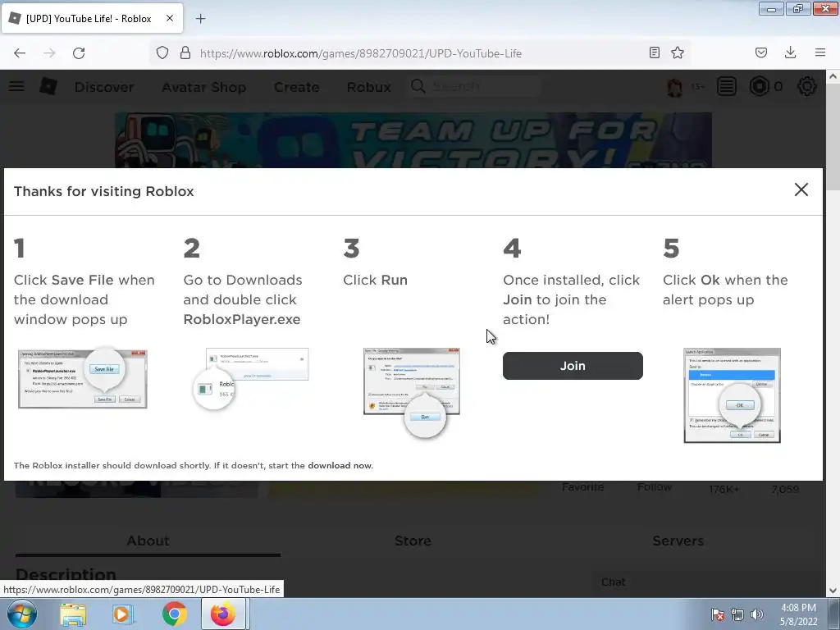Click the Favorite button

583,487
